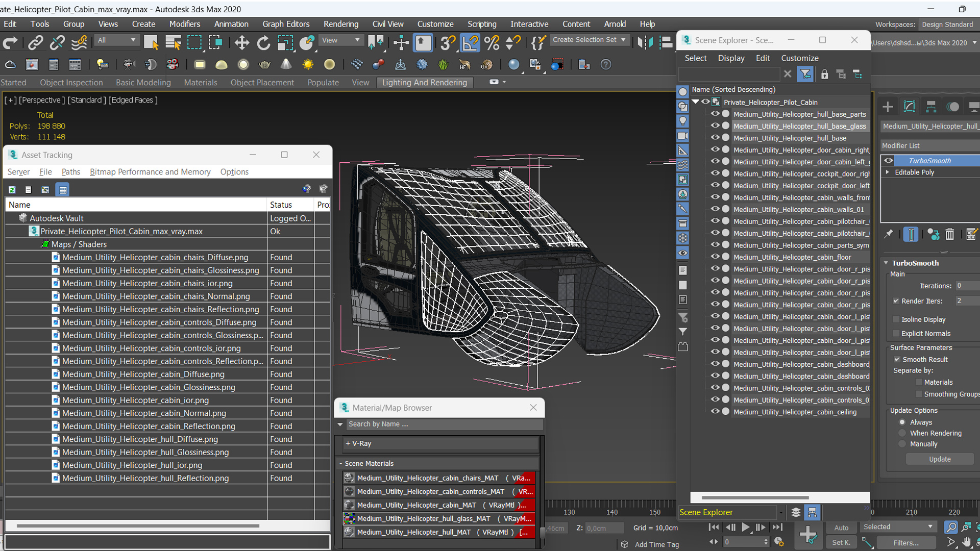Toggle Angle Snap tool
The width and height of the screenshot is (980, 551).
coord(470,42)
